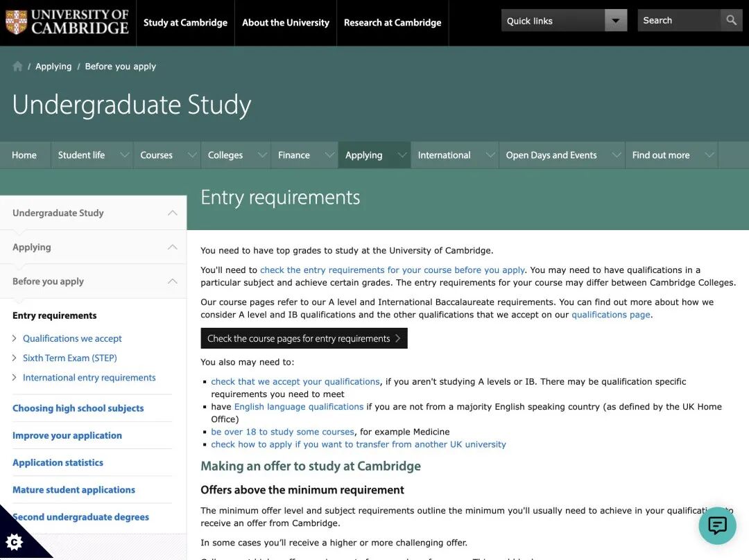Screen dimensions: 749x560
Task: Open the transfer from another UK university link
Action: (x=359, y=444)
